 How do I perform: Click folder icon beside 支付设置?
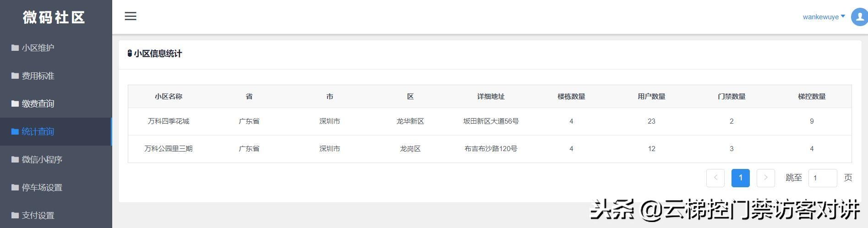point(15,215)
